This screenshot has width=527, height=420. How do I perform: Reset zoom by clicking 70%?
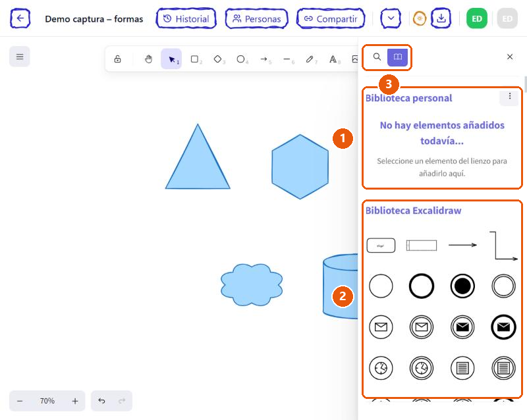[x=47, y=401]
